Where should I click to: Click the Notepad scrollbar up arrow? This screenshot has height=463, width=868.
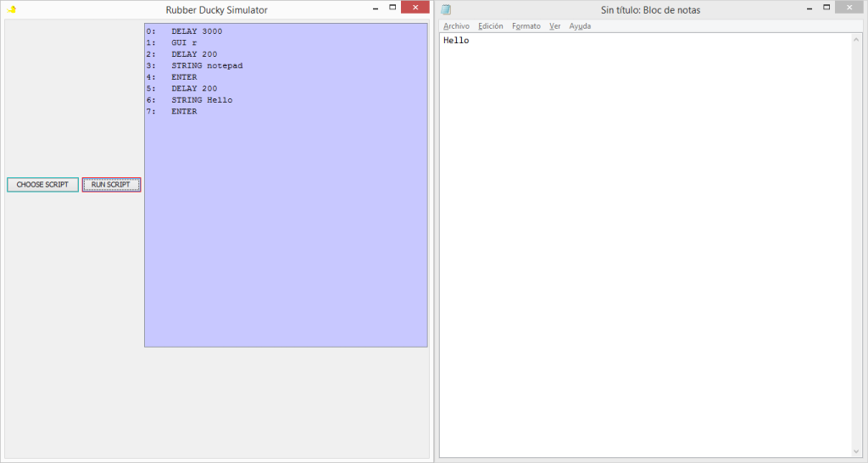click(856, 39)
